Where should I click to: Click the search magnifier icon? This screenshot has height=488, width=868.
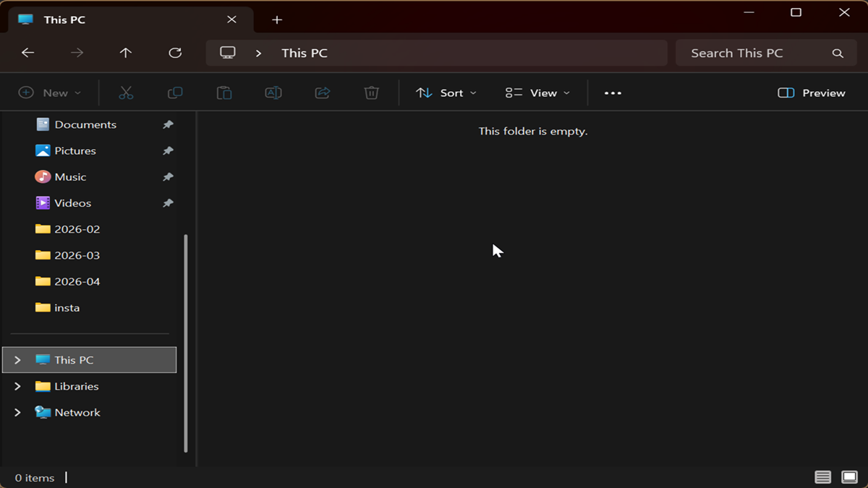[x=838, y=53]
